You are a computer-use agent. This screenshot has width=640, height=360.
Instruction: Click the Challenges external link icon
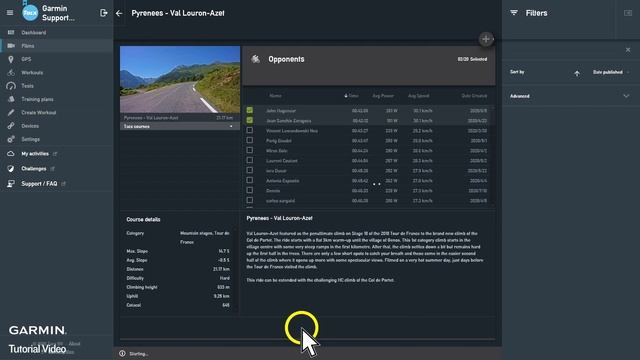(52, 169)
